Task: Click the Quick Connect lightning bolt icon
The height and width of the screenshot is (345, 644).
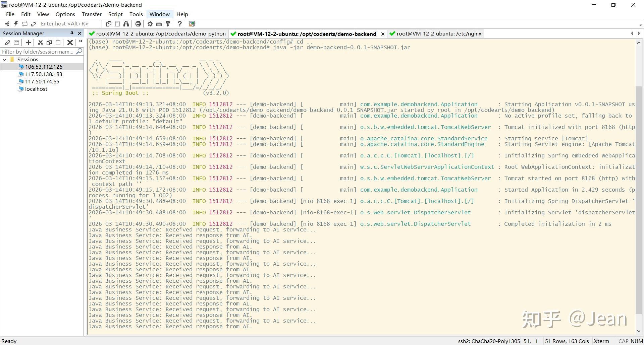Action: click(16, 24)
